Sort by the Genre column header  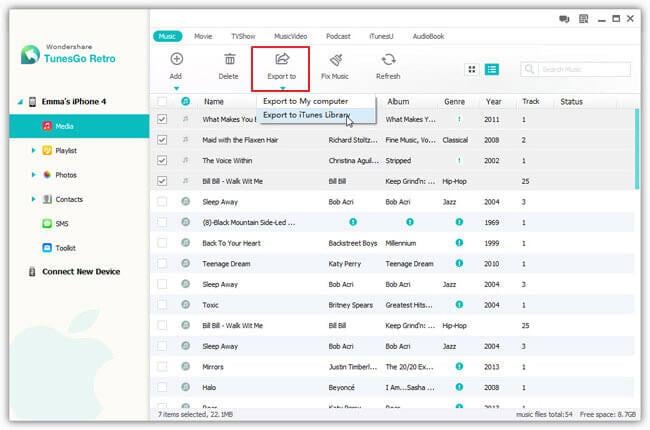pos(454,101)
